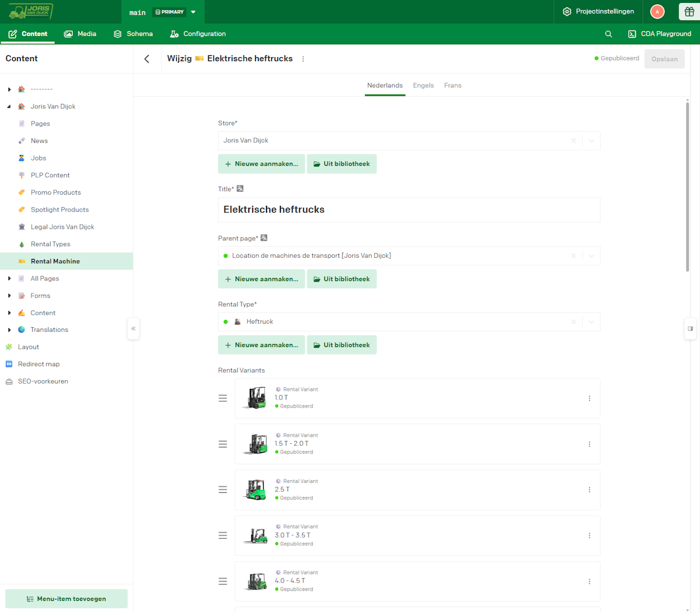Click the Title input field
700x613 pixels.
click(x=408, y=210)
